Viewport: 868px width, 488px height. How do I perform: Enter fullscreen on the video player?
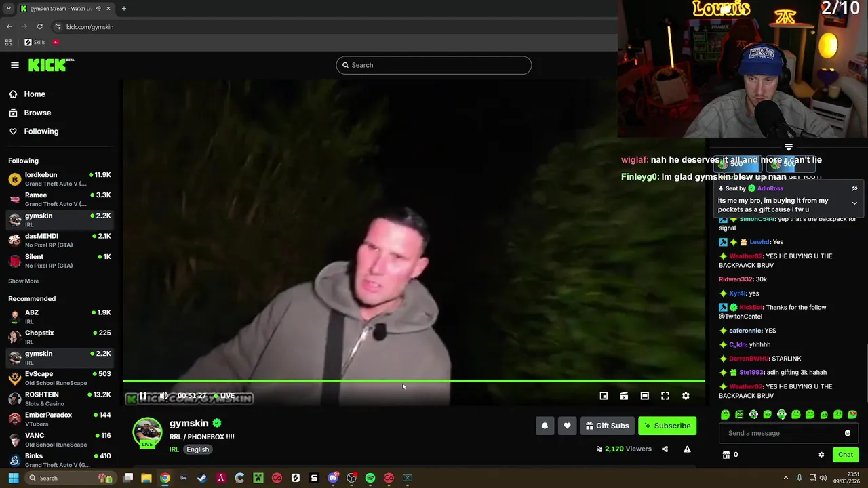pyautogui.click(x=665, y=396)
